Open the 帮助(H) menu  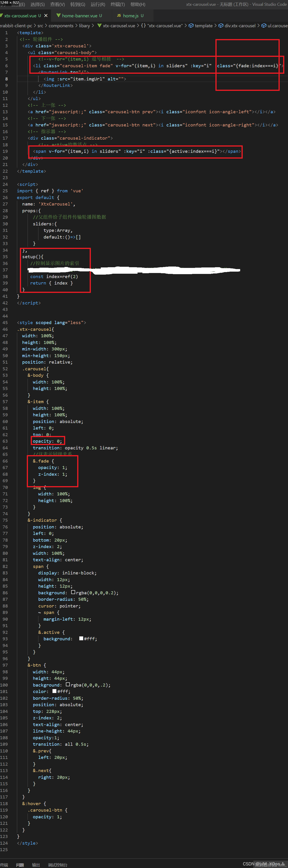click(x=138, y=4)
